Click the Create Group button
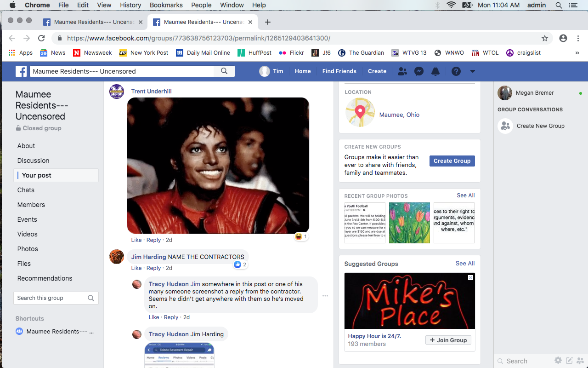 [452, 161]
